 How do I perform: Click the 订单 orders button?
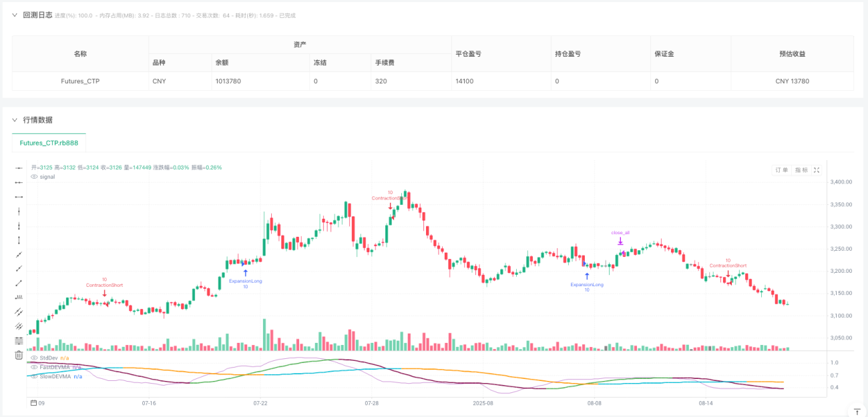[781, 169]
